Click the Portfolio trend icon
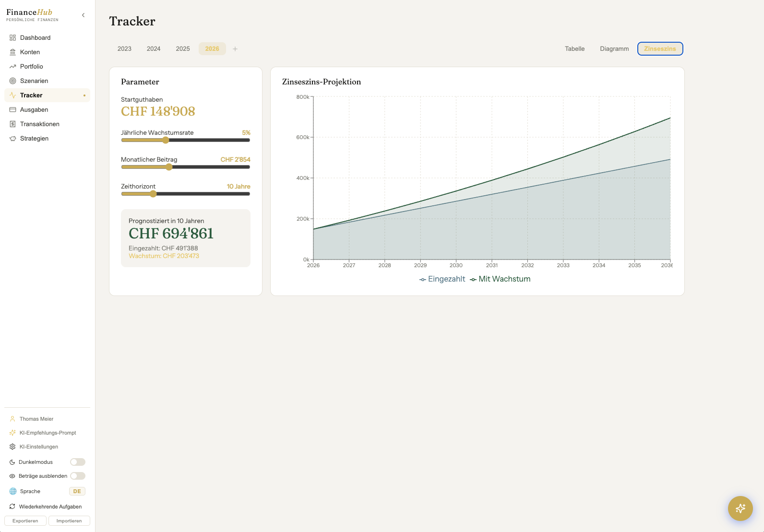Image resolution: width=764 pixels, height=532 pixels. tap(13, 67)
